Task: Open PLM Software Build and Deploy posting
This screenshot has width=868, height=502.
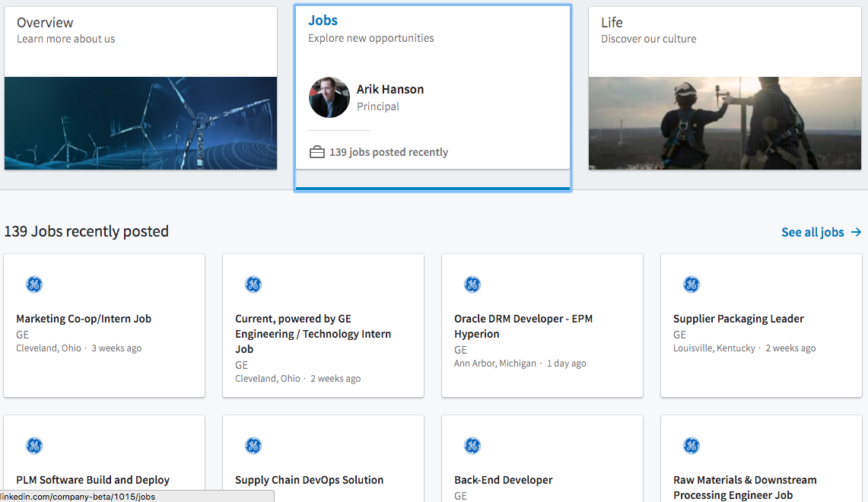Action: [x=93, y=480]
